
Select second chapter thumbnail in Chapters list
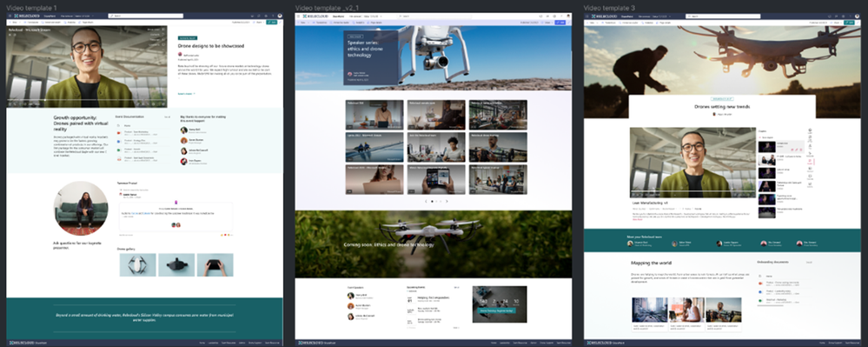pos(766,160)
